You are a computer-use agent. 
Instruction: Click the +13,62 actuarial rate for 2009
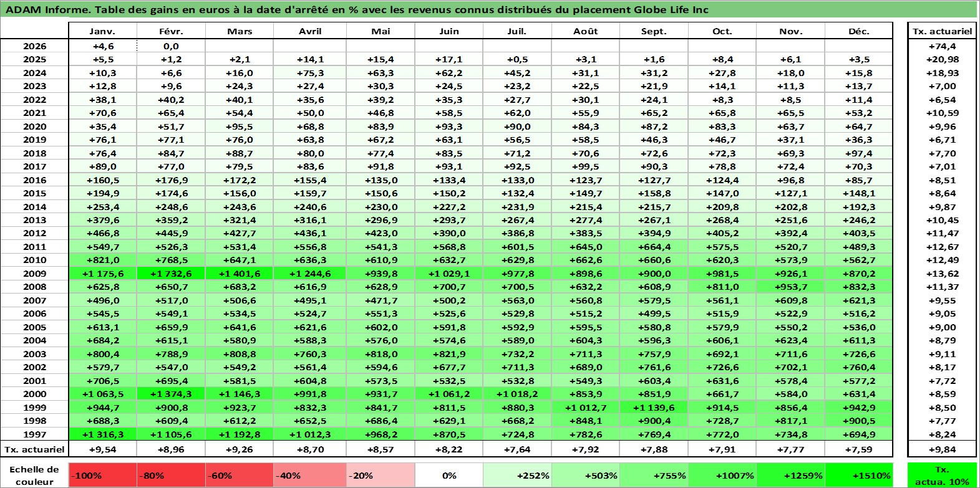[942, 274]
